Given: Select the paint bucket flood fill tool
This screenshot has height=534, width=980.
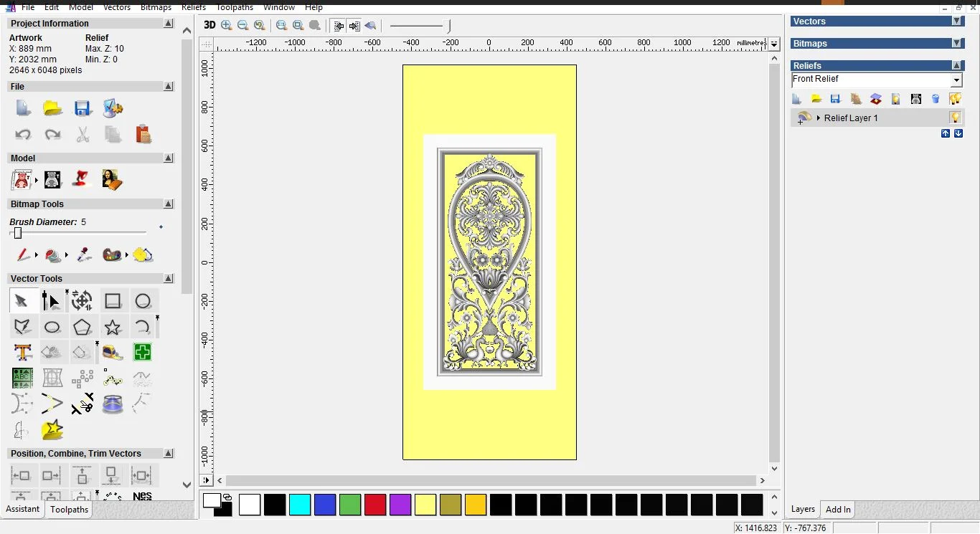Looking at the screenshot, I should [52, 255].
